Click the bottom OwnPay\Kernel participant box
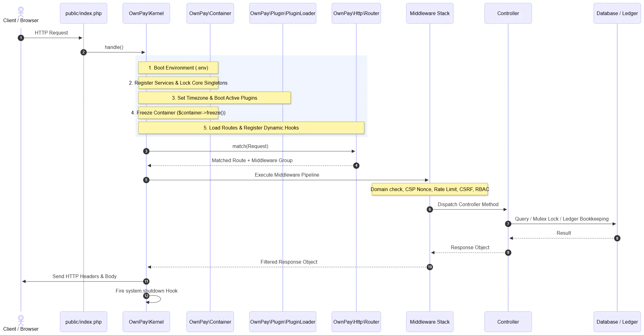Screen dimensions: 644x335 point(146,322)
